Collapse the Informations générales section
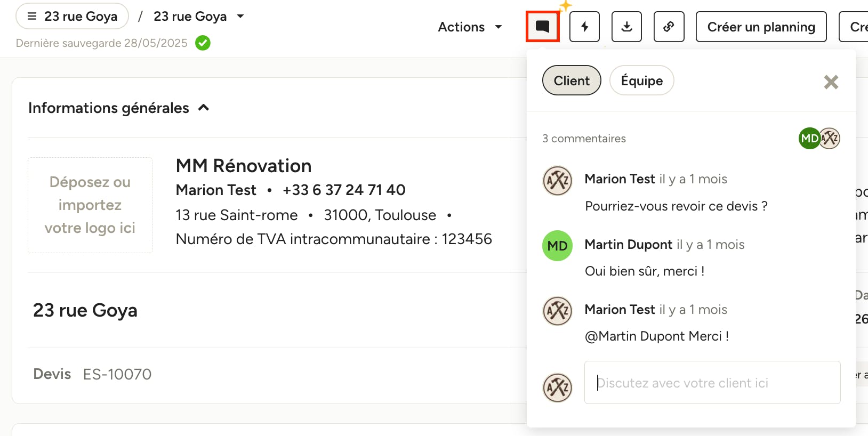This screenshot has width=868, height=436. pos(204,108)
